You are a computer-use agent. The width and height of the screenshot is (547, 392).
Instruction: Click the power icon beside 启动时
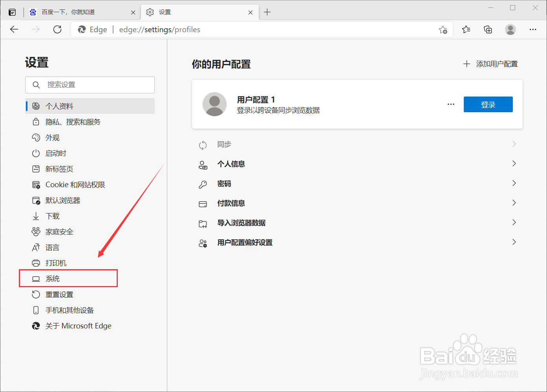click(36, 153)
